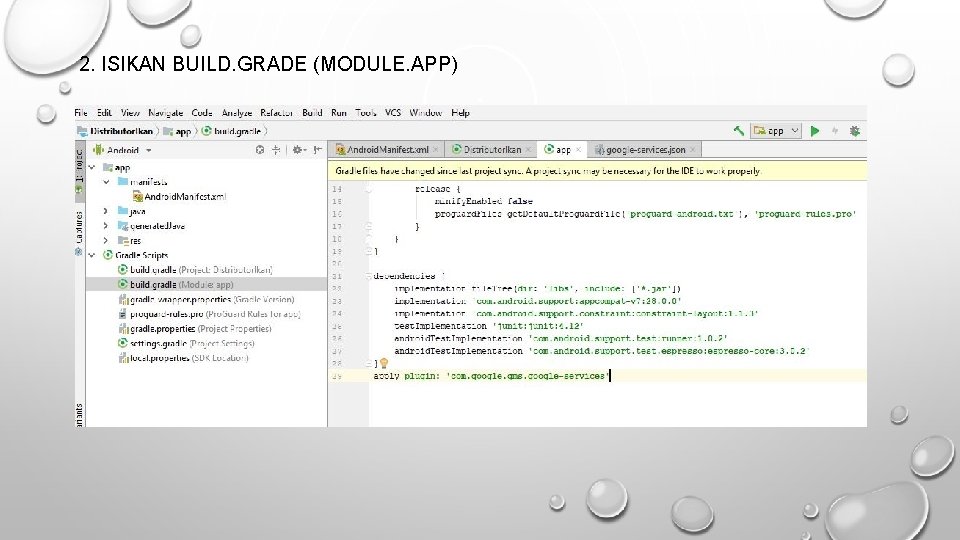
Task: Close the AndroidManifest.xml tab
Action: (436, 149)
